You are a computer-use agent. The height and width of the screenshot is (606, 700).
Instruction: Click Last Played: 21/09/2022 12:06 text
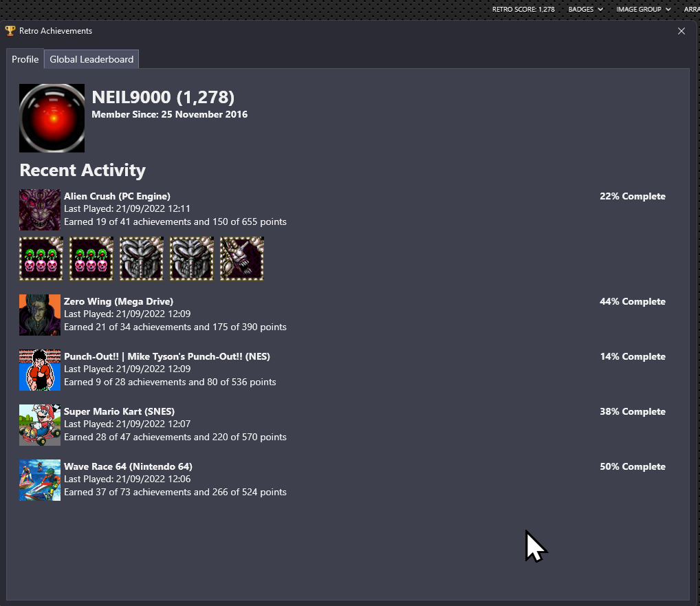[x=127, y=479]
